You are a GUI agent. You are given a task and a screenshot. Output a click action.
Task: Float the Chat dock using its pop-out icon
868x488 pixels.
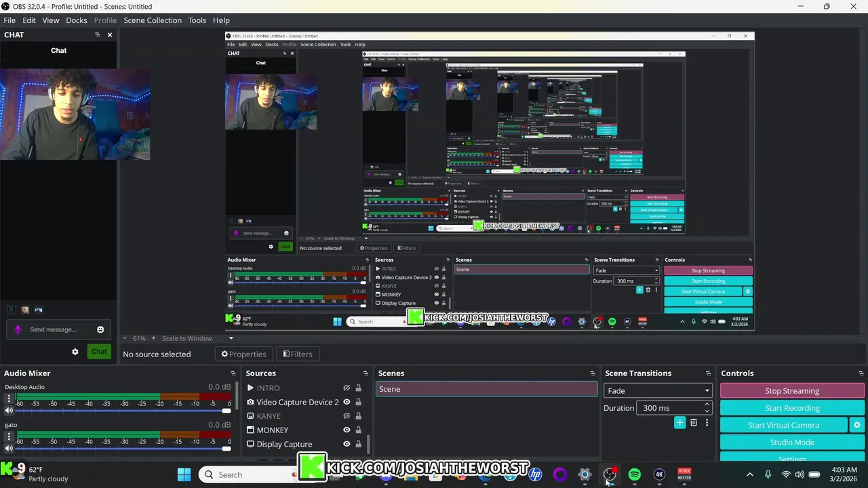click(98, 35)
